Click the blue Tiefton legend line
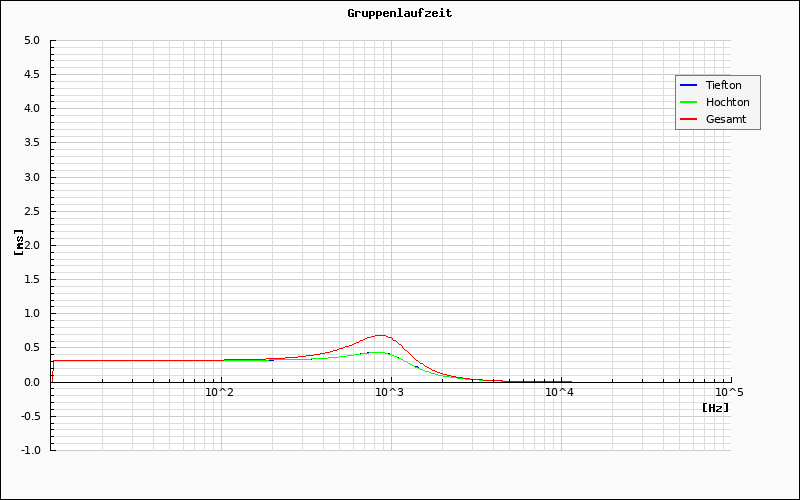Viewport: 800px width, 500px height. (x=689, y=85)
